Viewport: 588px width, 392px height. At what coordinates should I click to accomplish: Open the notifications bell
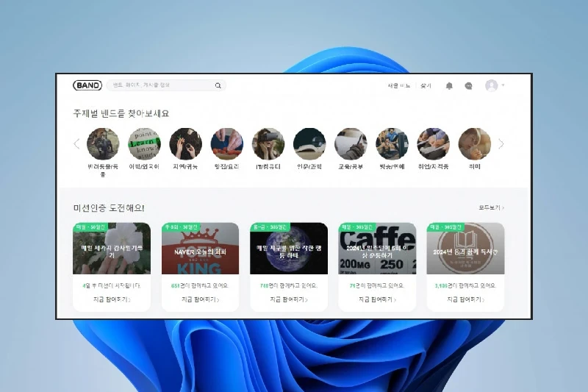click(x=449, y=86)
